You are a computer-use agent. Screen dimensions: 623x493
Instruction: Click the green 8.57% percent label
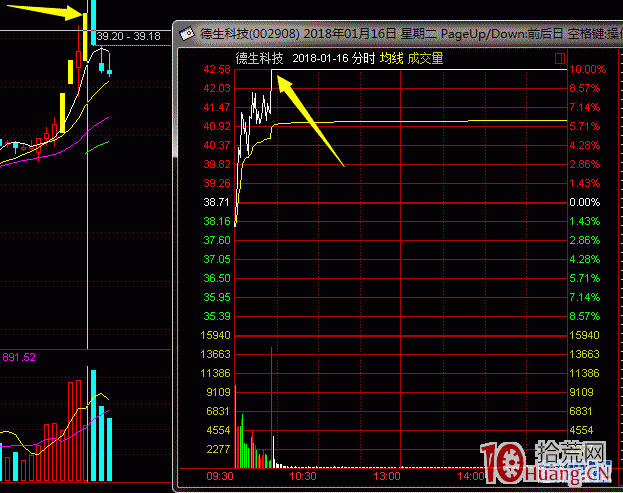pos(584,316)
